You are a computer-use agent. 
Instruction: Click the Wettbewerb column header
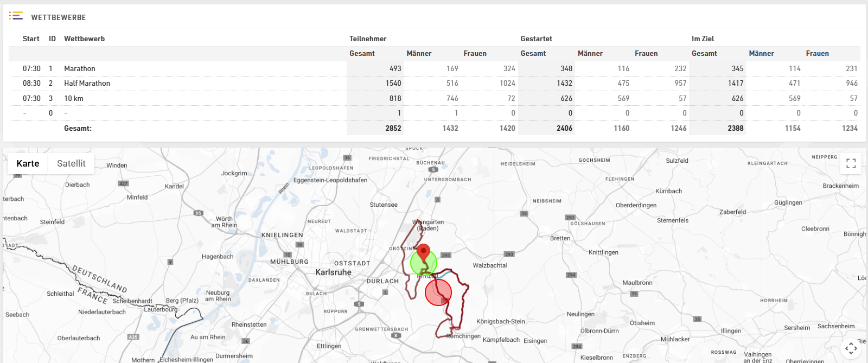tap(84, 39)
